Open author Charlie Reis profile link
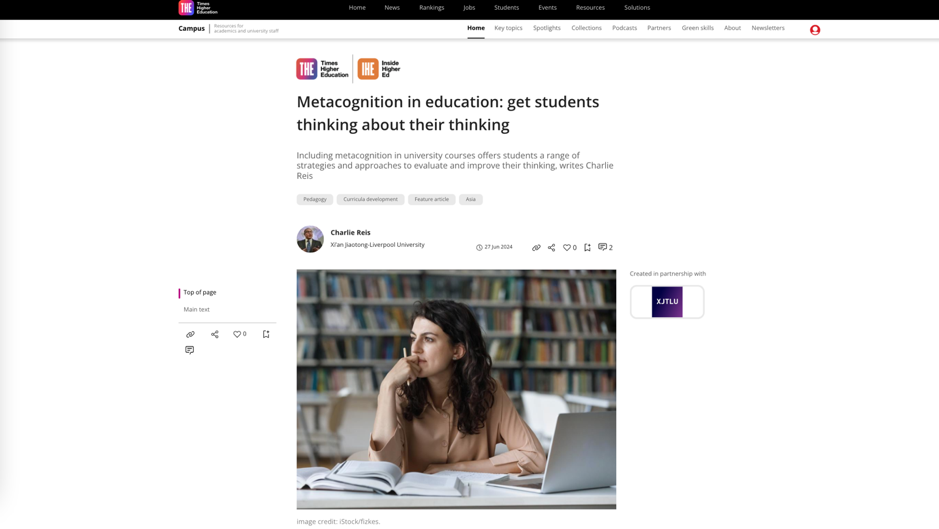Screen dimensions: 939x529 [x=350, y=232]
